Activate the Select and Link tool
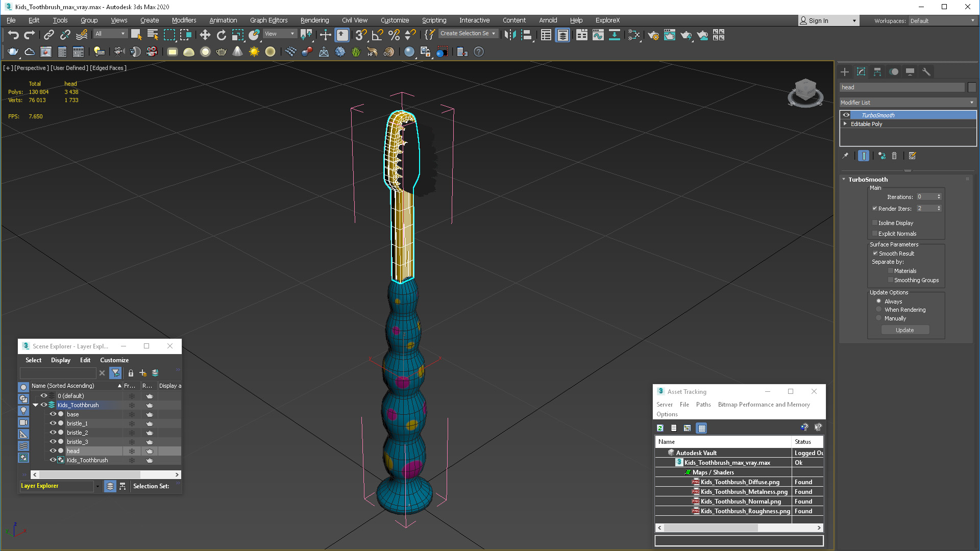Image resolution: width=980 pixels, height=551 pixels. pyautogui.click(x=48, y=35)
